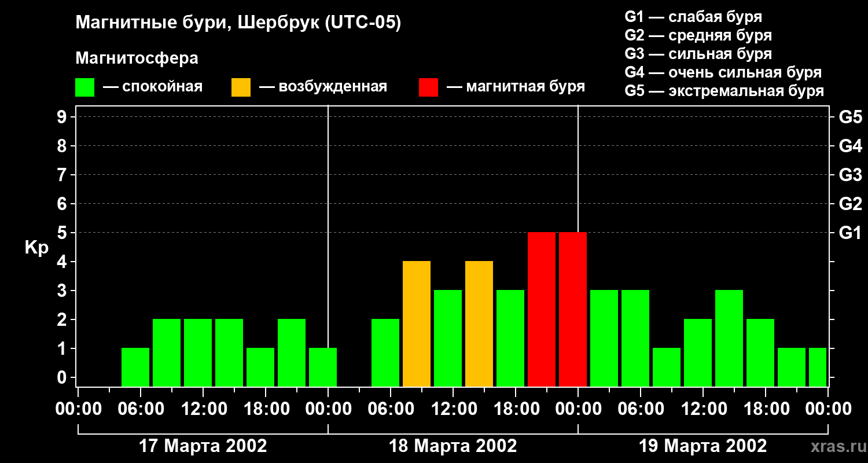Select the title 'Магнитные бури, Шербрук (UTC-05)'
The height and width of the screenshot is (463, 868).
(x=238, y=24)
